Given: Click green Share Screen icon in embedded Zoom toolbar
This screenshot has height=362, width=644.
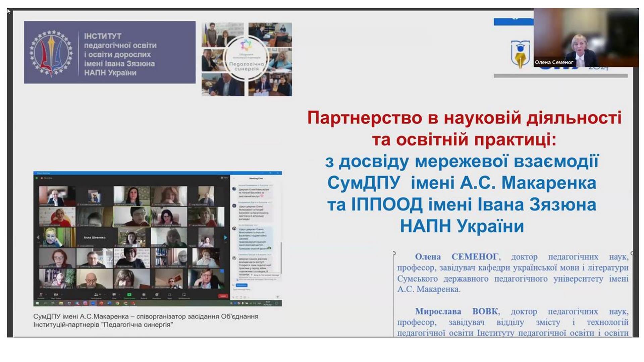Looking at the screenshot, I should [x=129, y=295].
